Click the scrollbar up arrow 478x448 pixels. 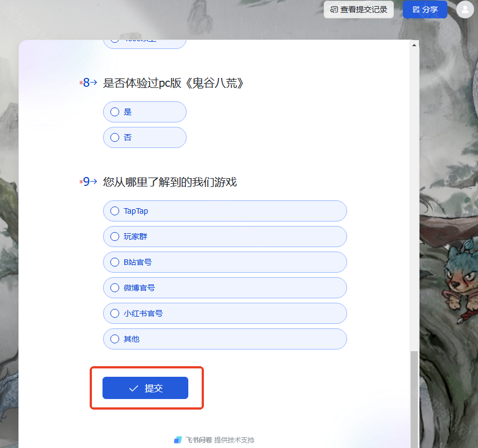[x=414, y=45]
